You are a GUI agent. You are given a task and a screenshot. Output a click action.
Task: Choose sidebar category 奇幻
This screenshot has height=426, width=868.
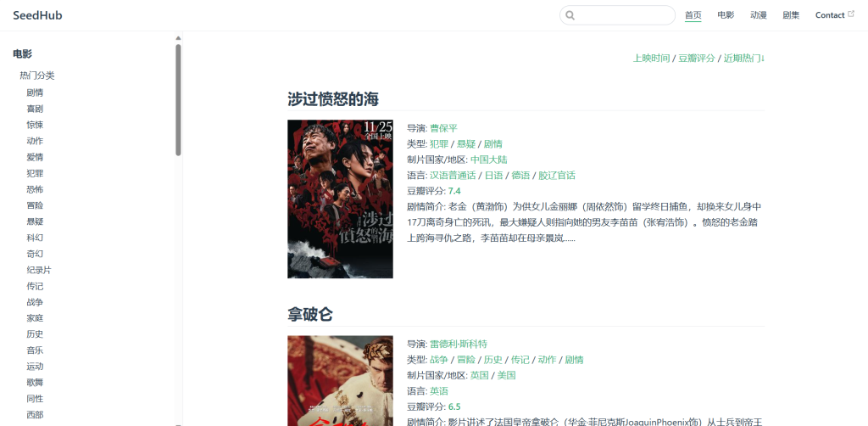click(35, 254)
